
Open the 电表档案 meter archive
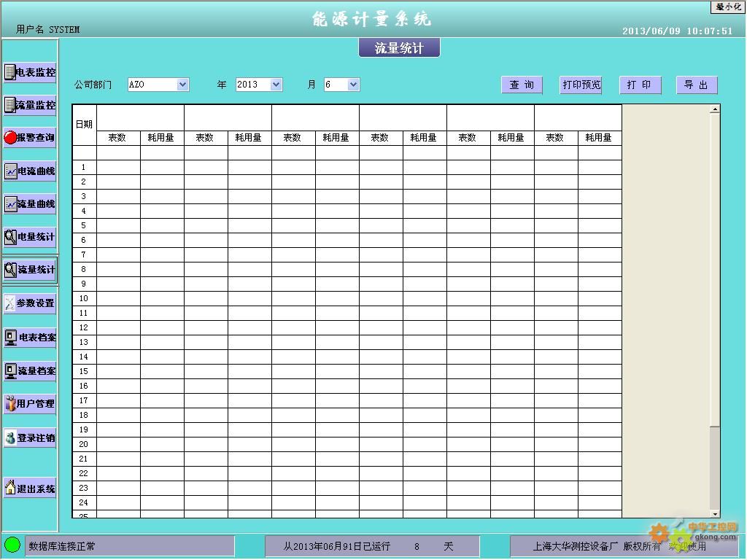(x=30, y=338)
